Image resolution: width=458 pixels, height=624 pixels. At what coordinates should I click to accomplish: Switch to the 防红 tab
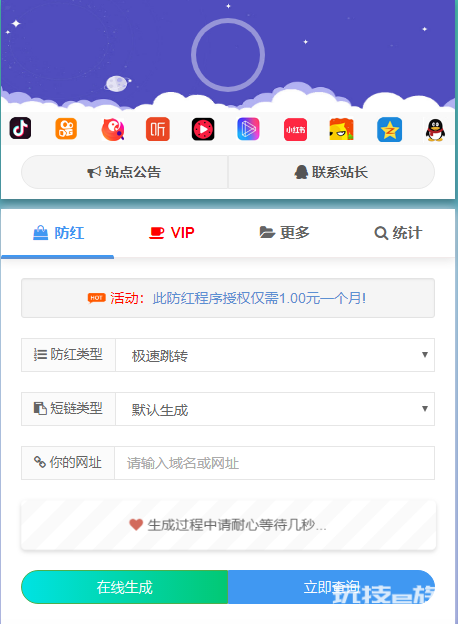coord(58,233)
